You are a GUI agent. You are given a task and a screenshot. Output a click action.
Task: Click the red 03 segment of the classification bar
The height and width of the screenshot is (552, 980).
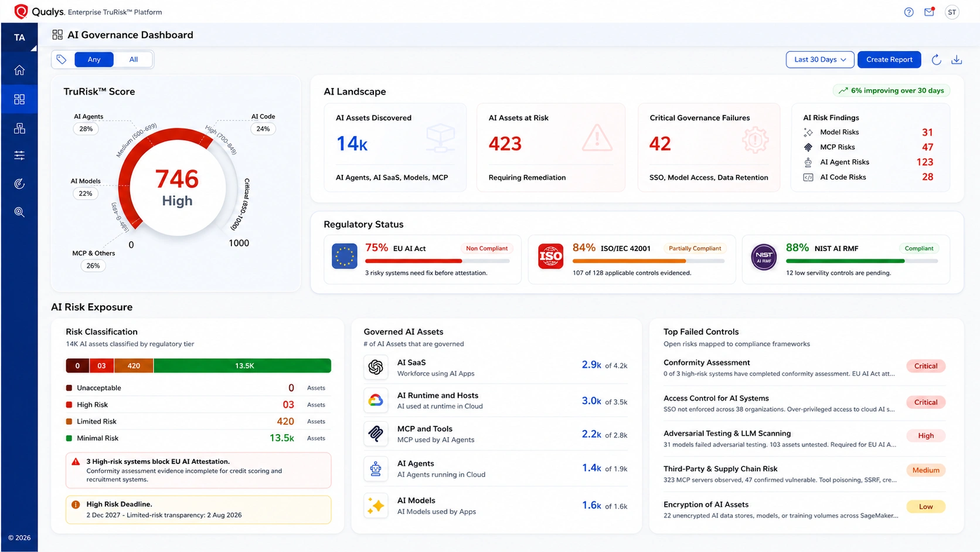click(x=101, y=365)
